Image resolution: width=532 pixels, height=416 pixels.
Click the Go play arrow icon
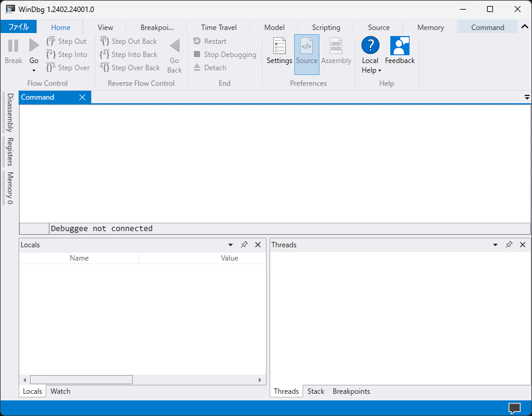tap(34, 46)
